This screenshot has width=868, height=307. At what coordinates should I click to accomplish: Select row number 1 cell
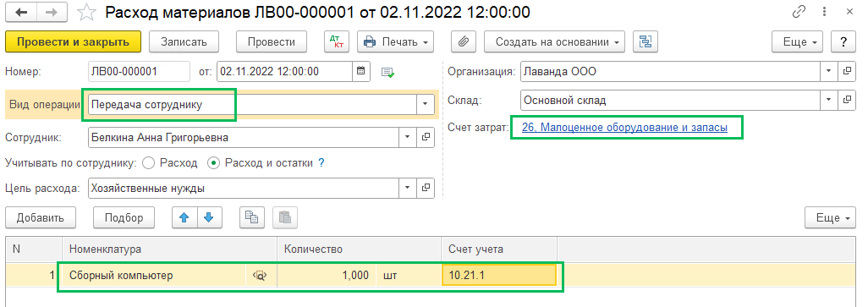34,276
